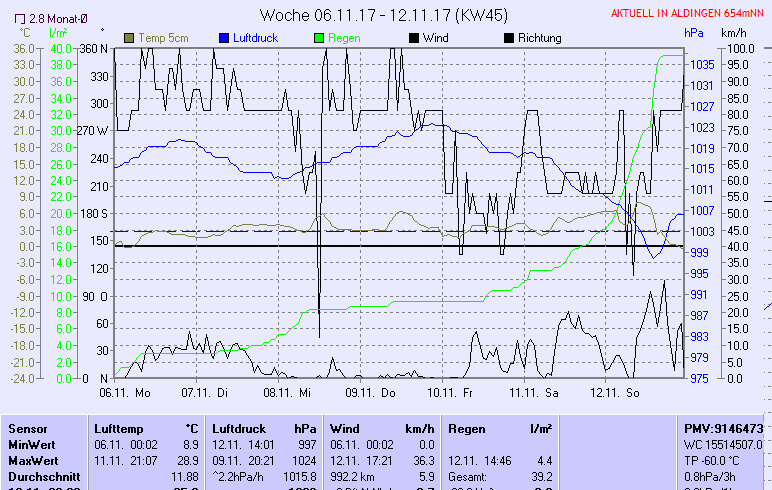Jump to the 10.11. Fr day marker

pos(451,394)
